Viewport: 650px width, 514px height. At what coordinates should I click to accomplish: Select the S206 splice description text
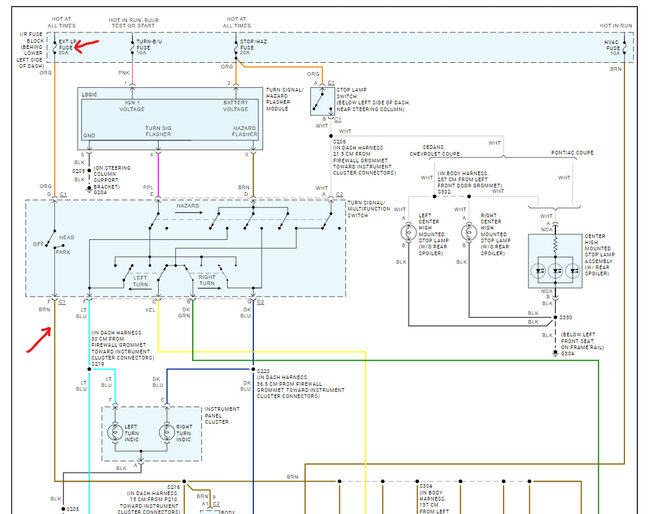click(364, 157)
